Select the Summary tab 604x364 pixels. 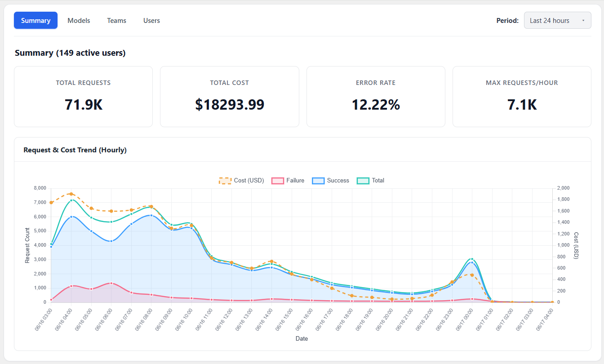pyautogui.click(x=36, y=20)
